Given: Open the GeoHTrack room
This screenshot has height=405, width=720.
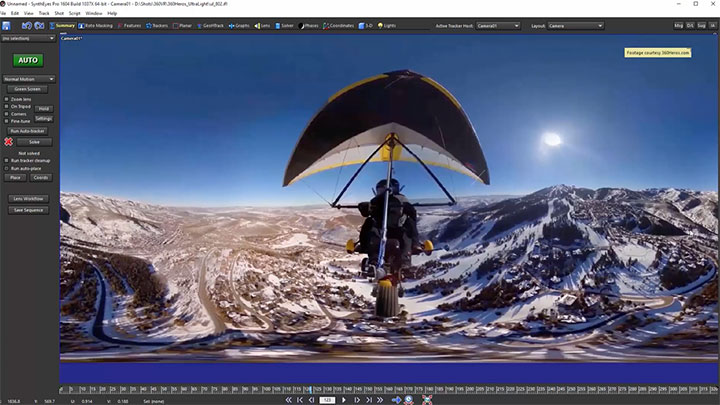Looking at the screenshot, I should click(x=210, y=26).
